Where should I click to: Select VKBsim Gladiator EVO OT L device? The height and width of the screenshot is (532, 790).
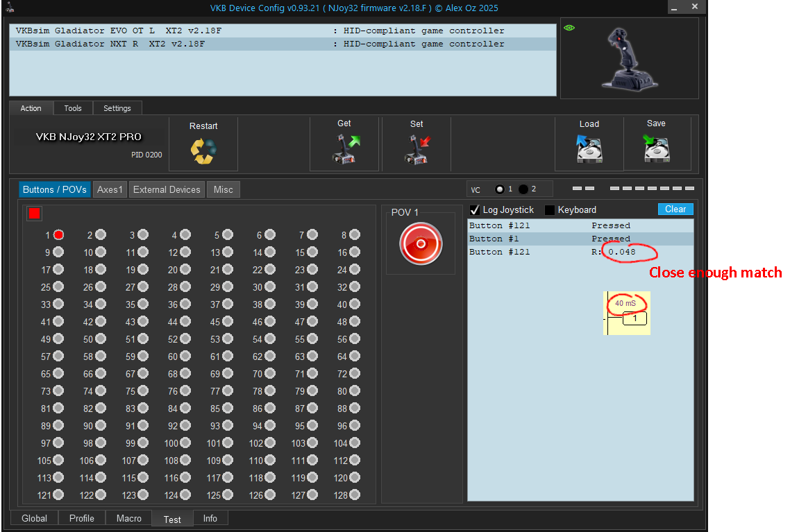tap(283, 31)
